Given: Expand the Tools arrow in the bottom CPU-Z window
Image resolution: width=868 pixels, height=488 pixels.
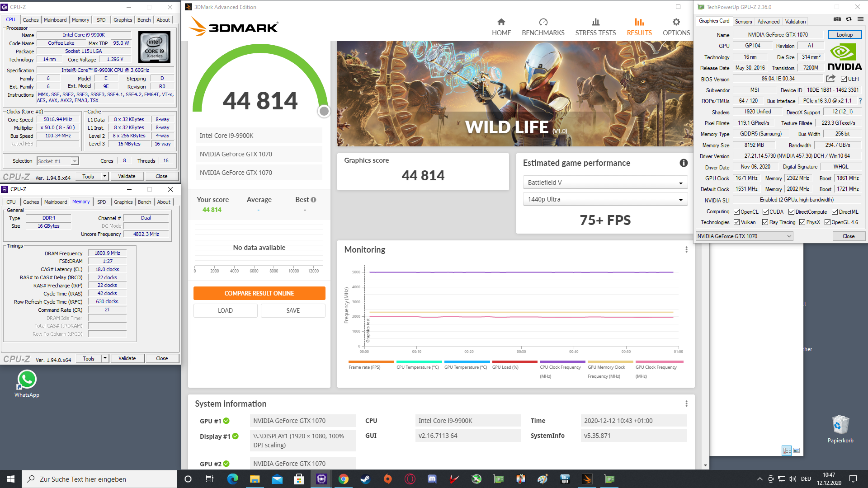Looking at the screenshot, I should click(x=105, y=358).
